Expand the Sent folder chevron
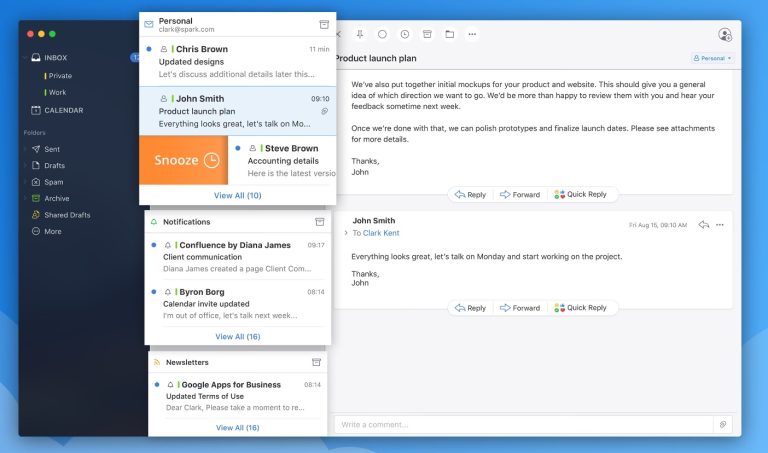 tap(24, 149)
